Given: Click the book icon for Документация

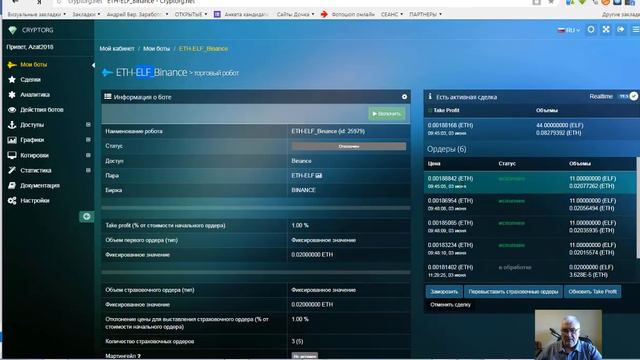Looking at the screenshot, I should pos(12,185).
